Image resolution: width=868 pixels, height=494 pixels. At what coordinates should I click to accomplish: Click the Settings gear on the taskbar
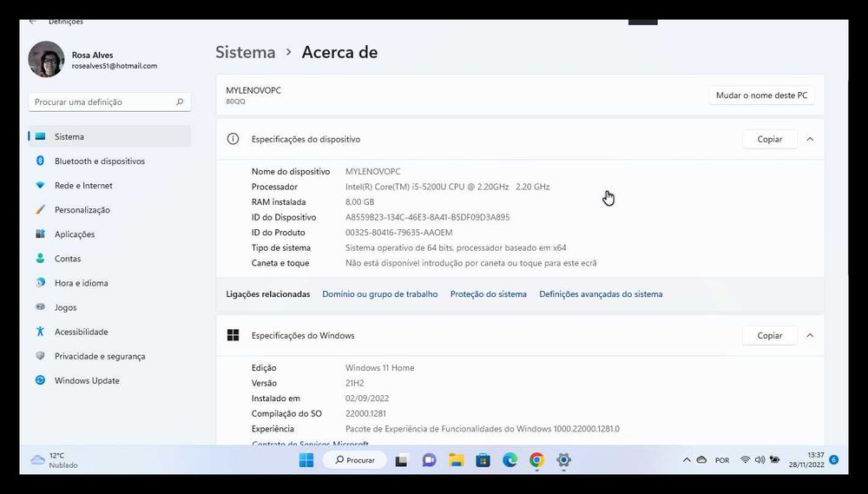click(563, 459)
